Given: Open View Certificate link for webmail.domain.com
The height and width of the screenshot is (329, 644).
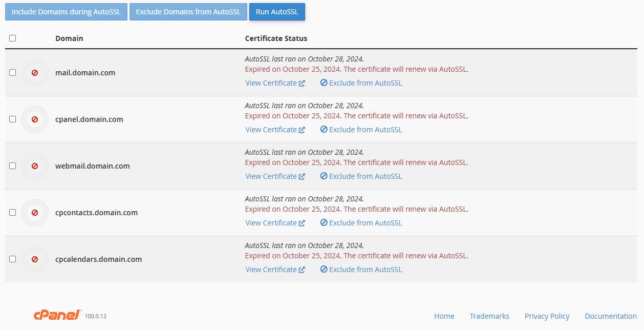Looking at the screenshot, I should click(x=275, y=176).
